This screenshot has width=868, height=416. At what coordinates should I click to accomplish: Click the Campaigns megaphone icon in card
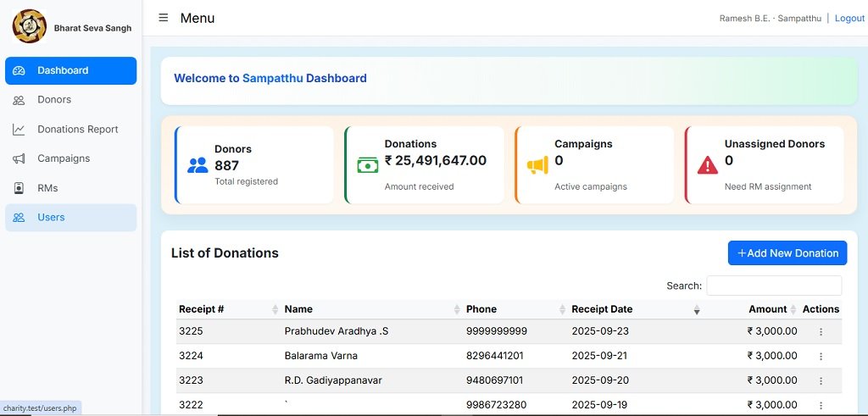pos(537,165)
